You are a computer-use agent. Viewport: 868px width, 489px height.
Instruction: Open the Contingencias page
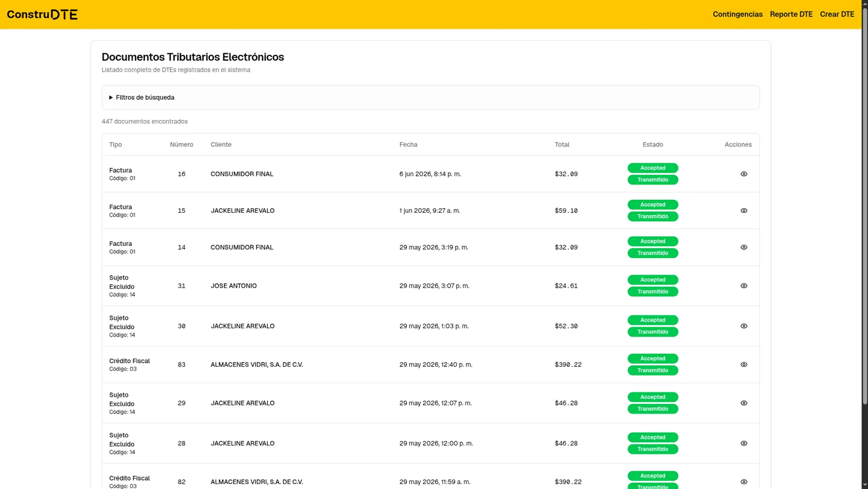tap(737, 14)
